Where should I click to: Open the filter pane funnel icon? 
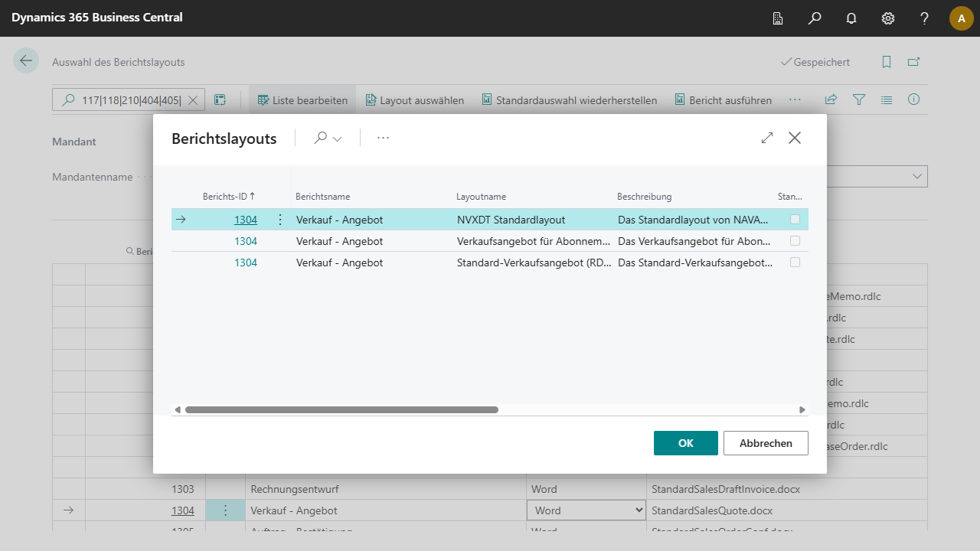click(859, 100)
